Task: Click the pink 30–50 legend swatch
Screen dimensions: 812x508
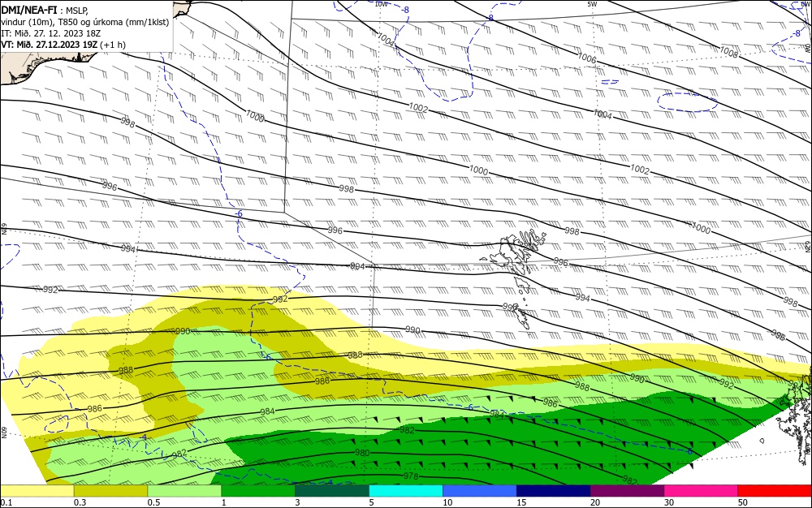Action: pos(702,491)
